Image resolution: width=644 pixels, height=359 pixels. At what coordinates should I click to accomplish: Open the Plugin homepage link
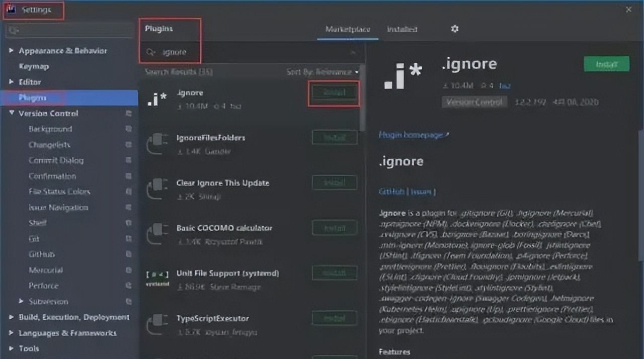413,135
